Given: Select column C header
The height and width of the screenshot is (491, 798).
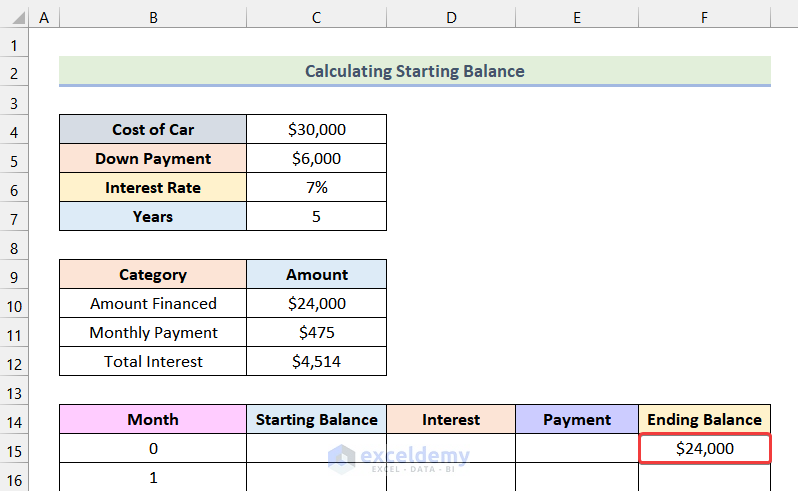Looking at the screenshot, I should point(317,17).
